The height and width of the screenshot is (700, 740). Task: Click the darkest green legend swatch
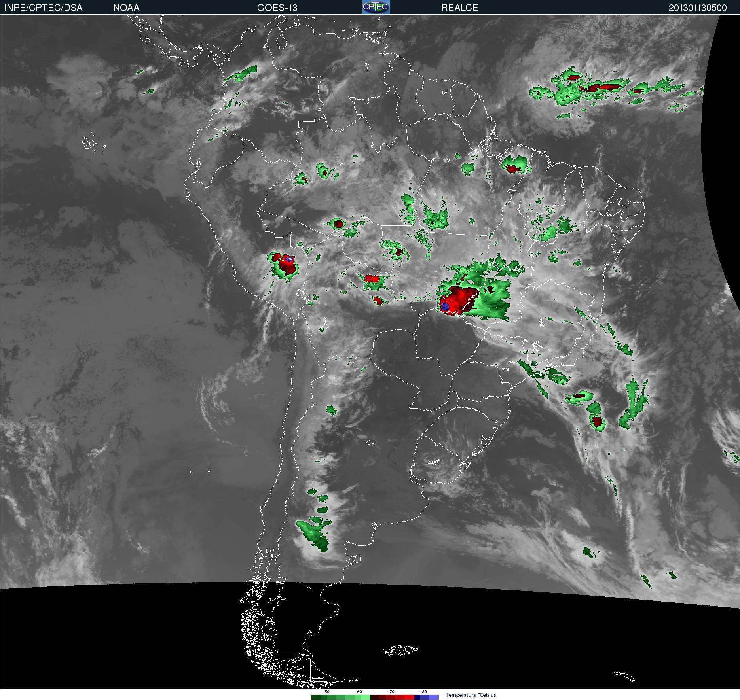point(316,697)
